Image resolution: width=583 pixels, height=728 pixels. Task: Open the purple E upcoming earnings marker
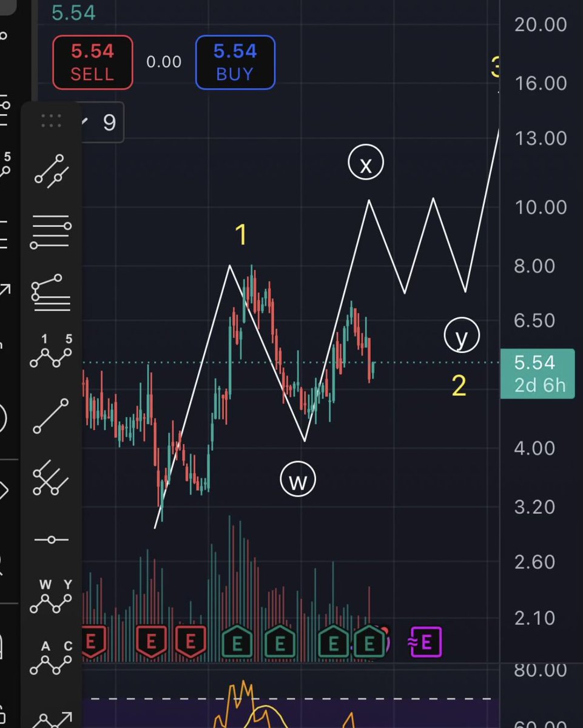(x=426, y=642)
